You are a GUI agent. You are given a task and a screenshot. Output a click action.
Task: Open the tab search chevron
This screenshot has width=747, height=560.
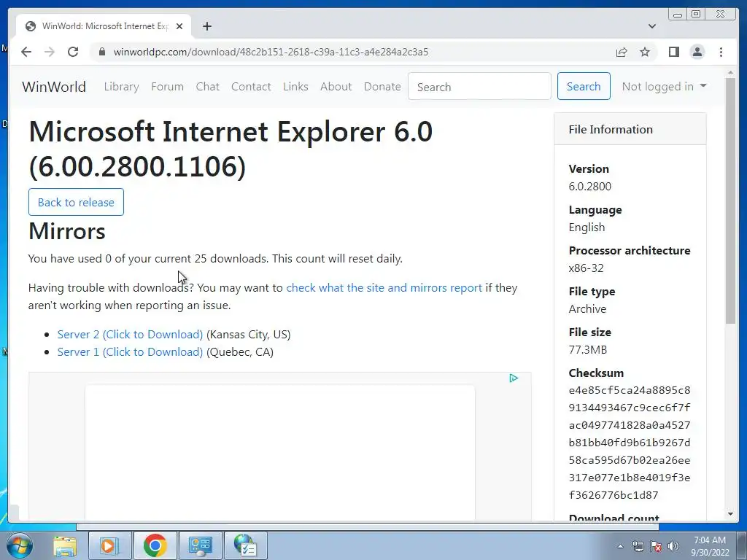(x=652, y=26)
